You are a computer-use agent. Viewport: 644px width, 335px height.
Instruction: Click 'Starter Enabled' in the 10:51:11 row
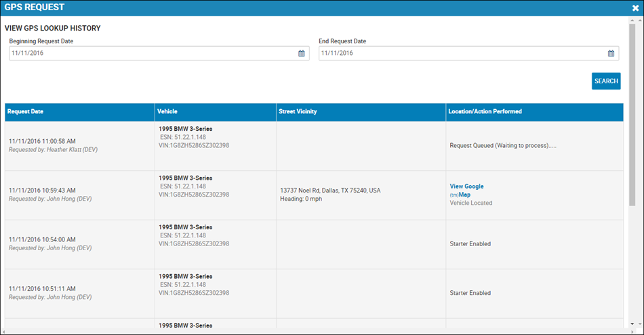coord(470,293)
